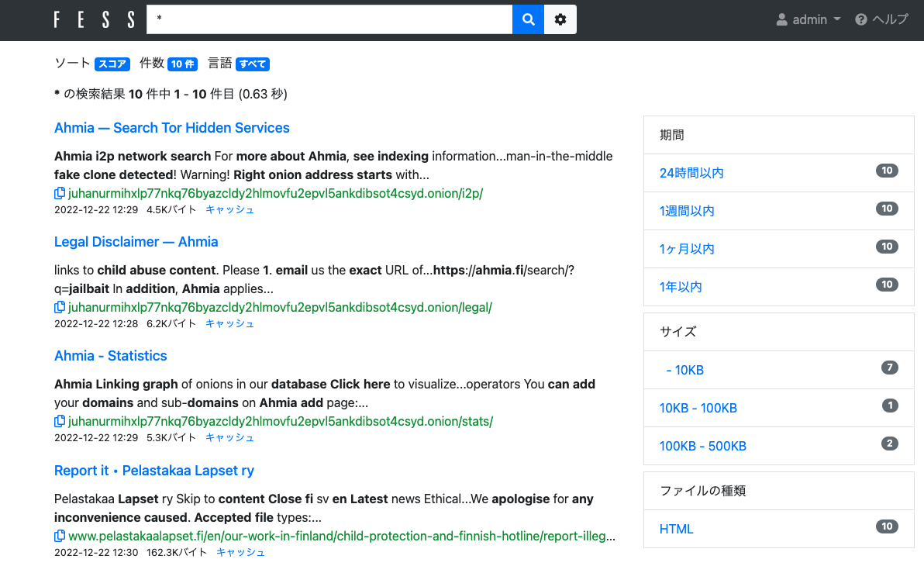Image resolution: width=924 pixels, height=573 pixels.
Task: Open the onion/i2p/ URL link
Action: click(x=276, y=193)
